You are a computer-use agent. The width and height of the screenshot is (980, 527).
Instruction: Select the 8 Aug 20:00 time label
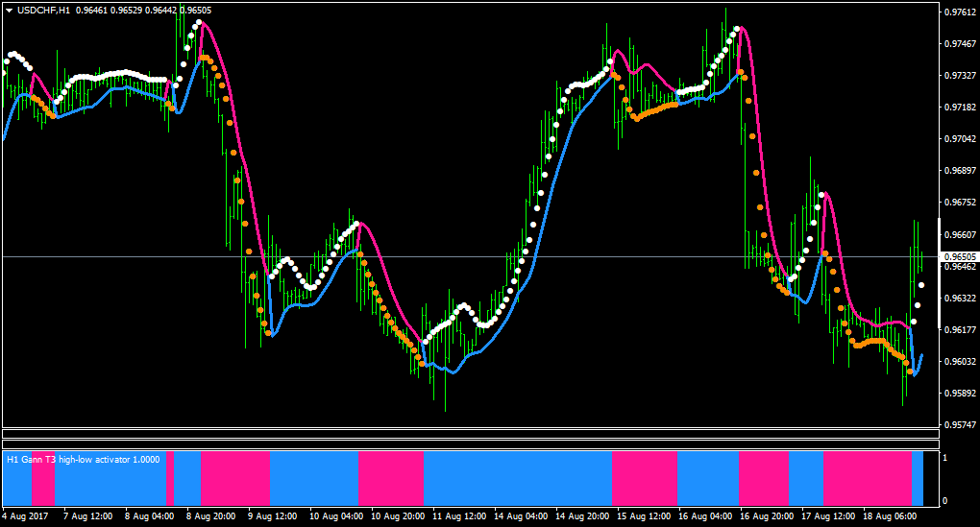(211, 516)
